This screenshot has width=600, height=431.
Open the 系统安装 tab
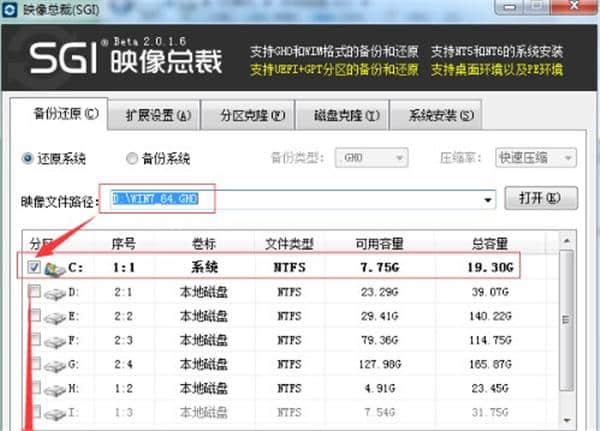pyautogui.click(x=436, y=114)
